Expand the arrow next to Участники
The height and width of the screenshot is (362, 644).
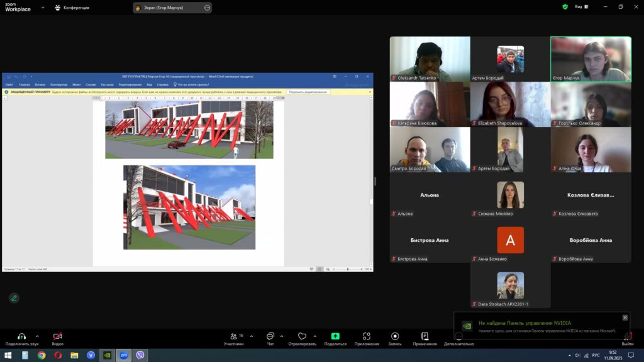point(252,336)
